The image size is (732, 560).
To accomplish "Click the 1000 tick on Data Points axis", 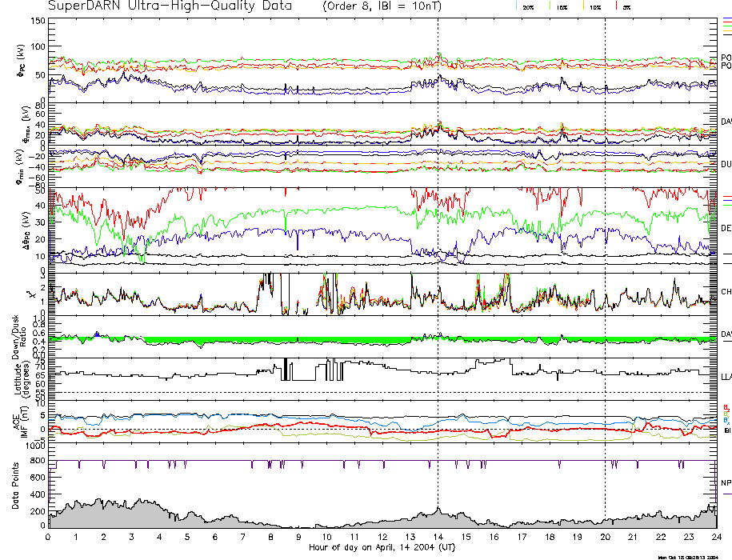I will (x=35, y=446).
